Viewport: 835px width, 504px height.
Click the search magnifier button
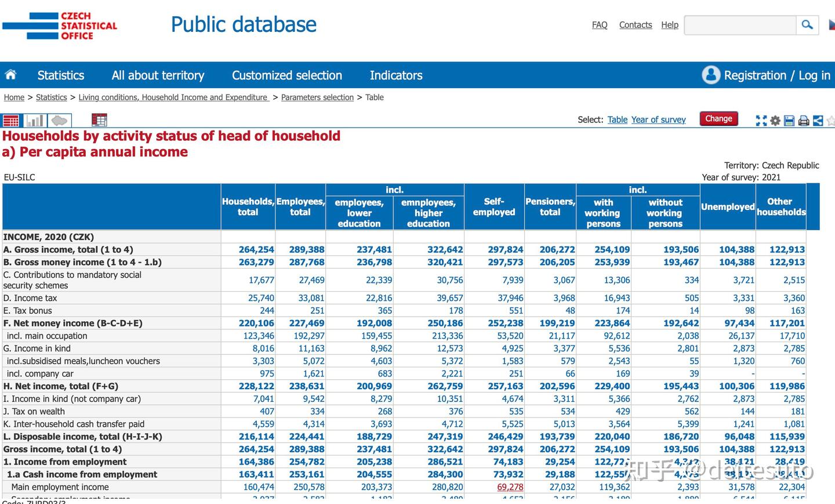click(x=807, y=25)
